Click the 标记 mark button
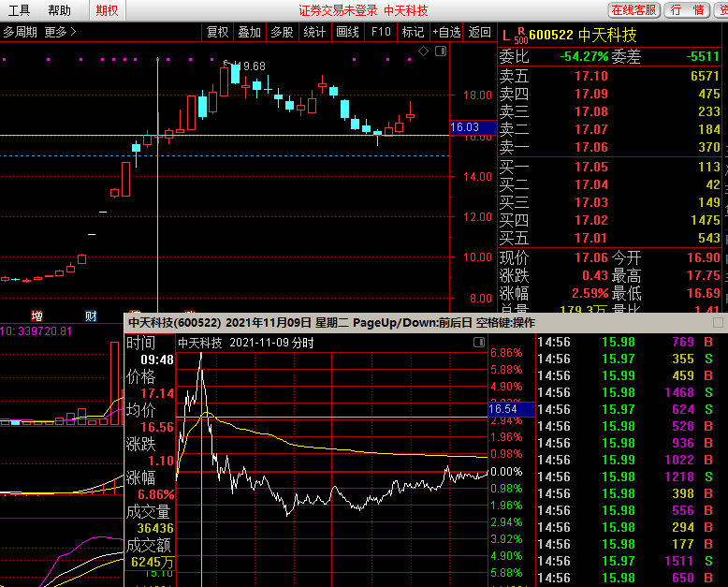The image size is (728, 587). [413, 32]
